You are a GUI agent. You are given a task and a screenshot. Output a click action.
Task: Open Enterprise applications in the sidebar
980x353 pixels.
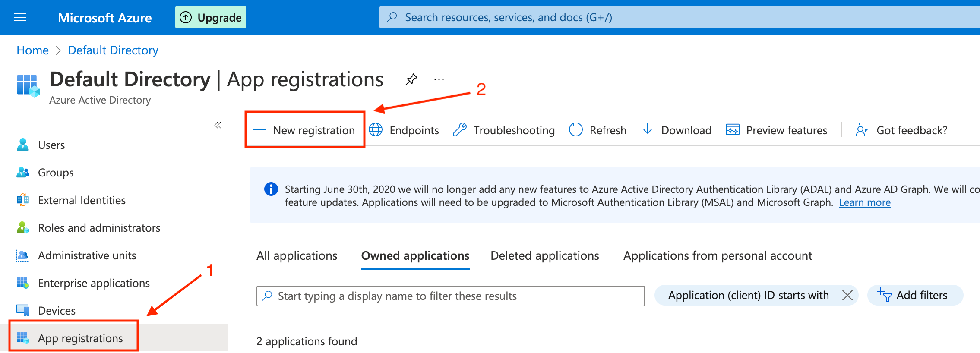click(x=94, y=283)
